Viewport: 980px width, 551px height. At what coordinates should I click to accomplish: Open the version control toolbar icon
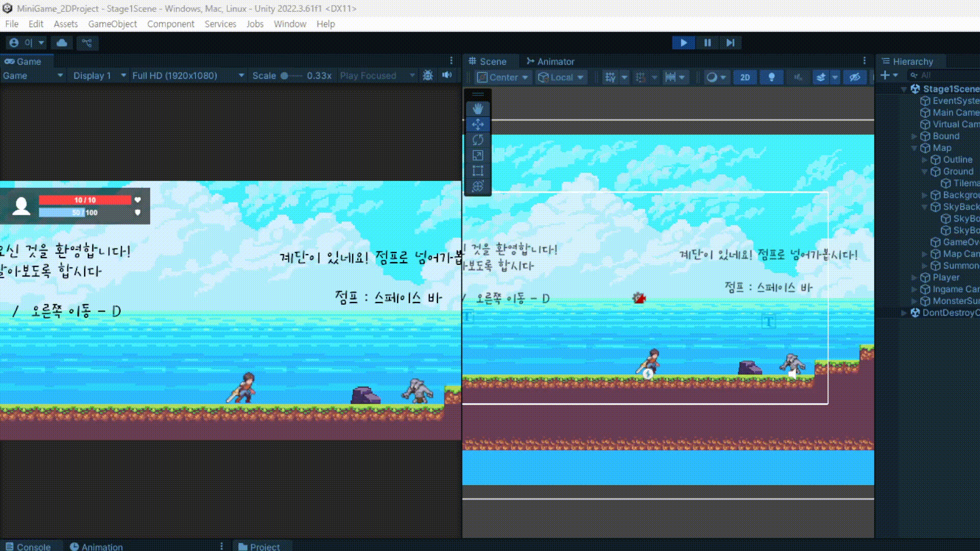[x=87, y=43]
